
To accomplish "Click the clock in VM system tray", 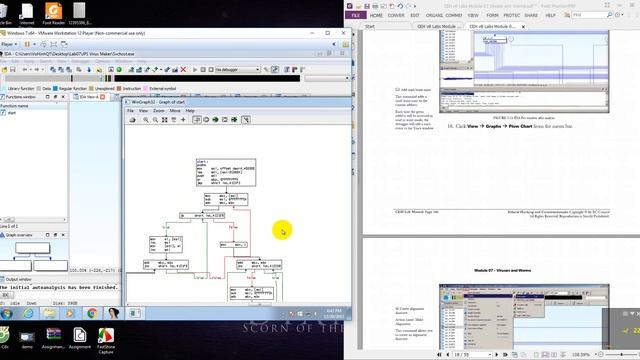I will 334,313.
